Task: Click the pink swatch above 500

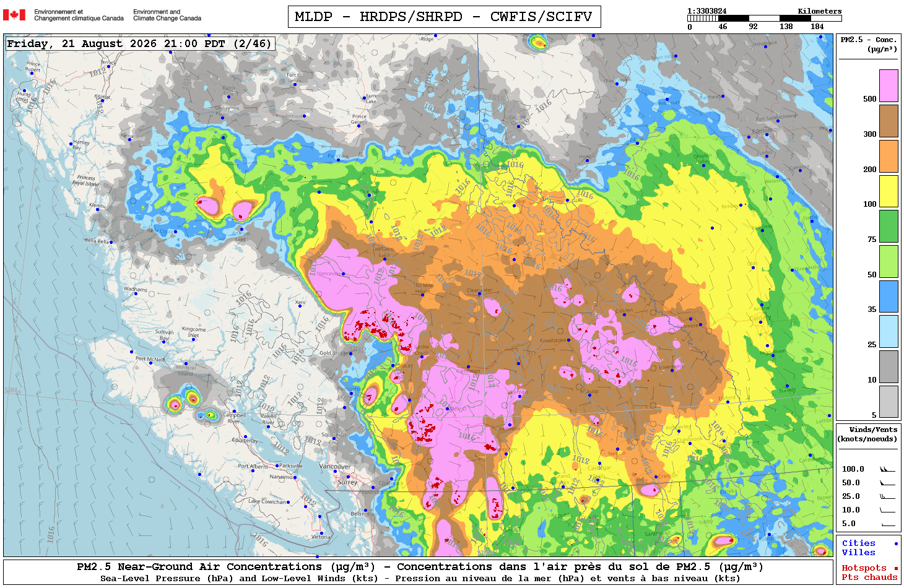Action: pos(889,85)
